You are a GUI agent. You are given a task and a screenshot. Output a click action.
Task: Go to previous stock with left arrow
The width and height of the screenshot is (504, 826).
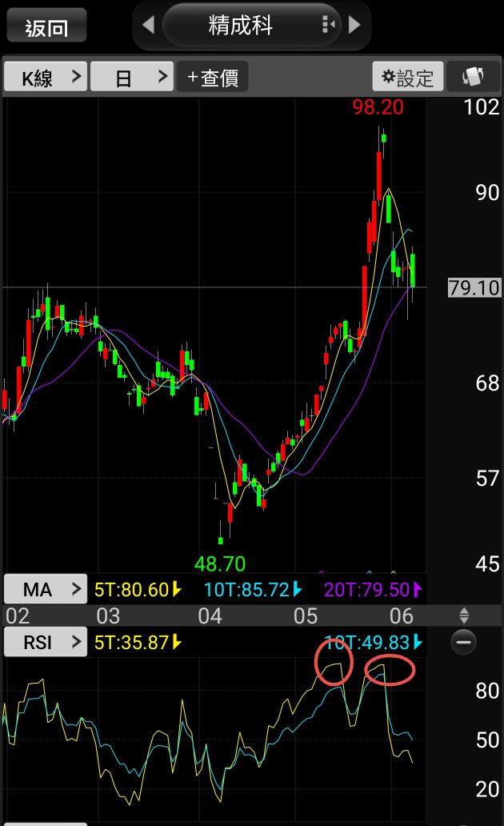149,25
